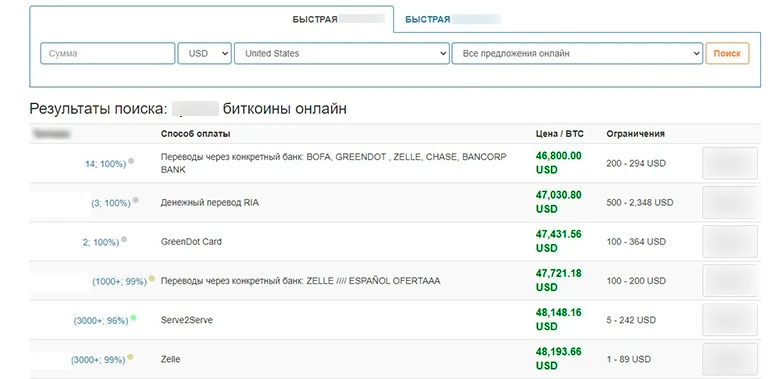775x379 pixels.
Task: Click the 200 - 294 USD limit
Action: click(x=636, y=164)
